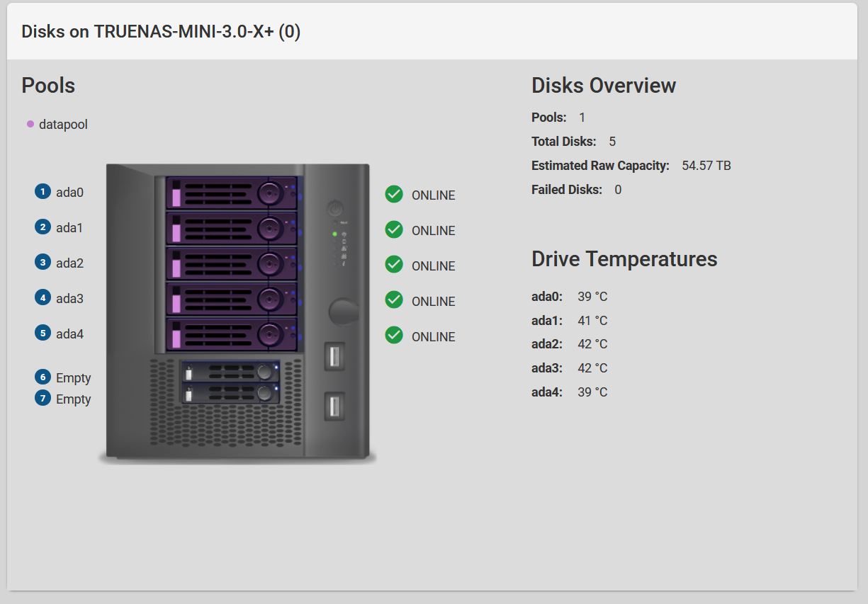This screenshot has width=868, height=604.
Task: Select the ada0 disk label in slot list
Action: (x=70, y=193)
